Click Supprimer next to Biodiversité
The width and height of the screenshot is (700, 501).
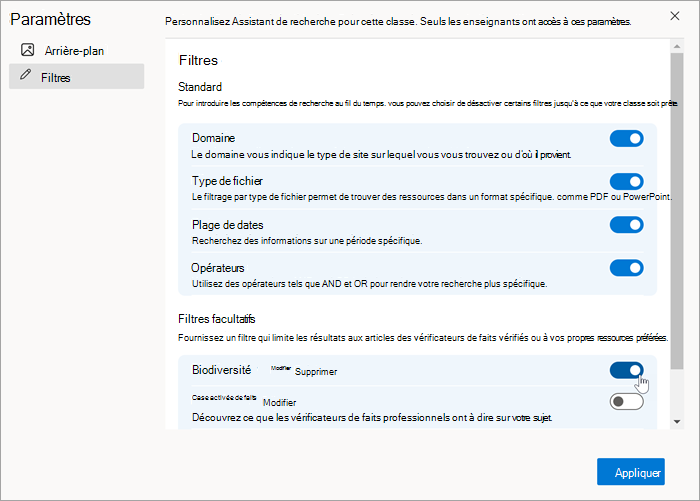[x=316, y=372]
